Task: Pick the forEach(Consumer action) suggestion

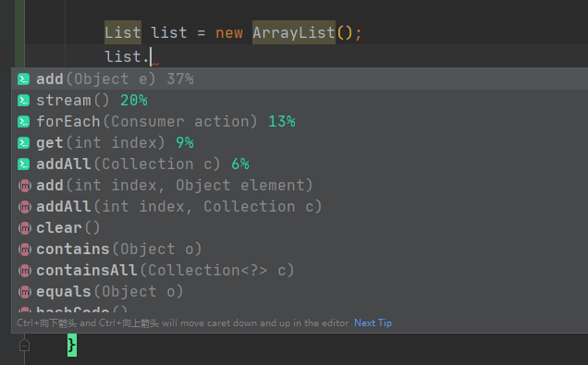Action: click(300, 122)
